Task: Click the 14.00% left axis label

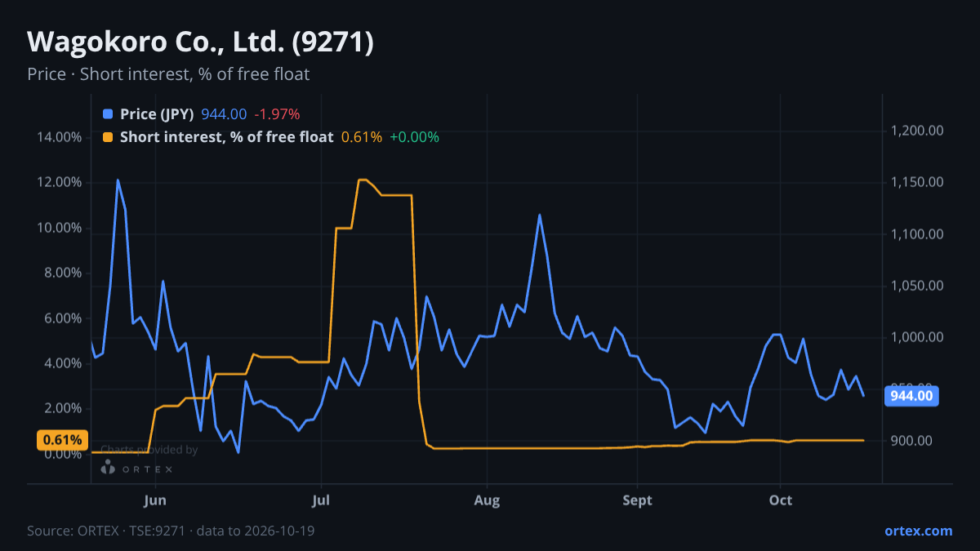Action: [60, 137]
